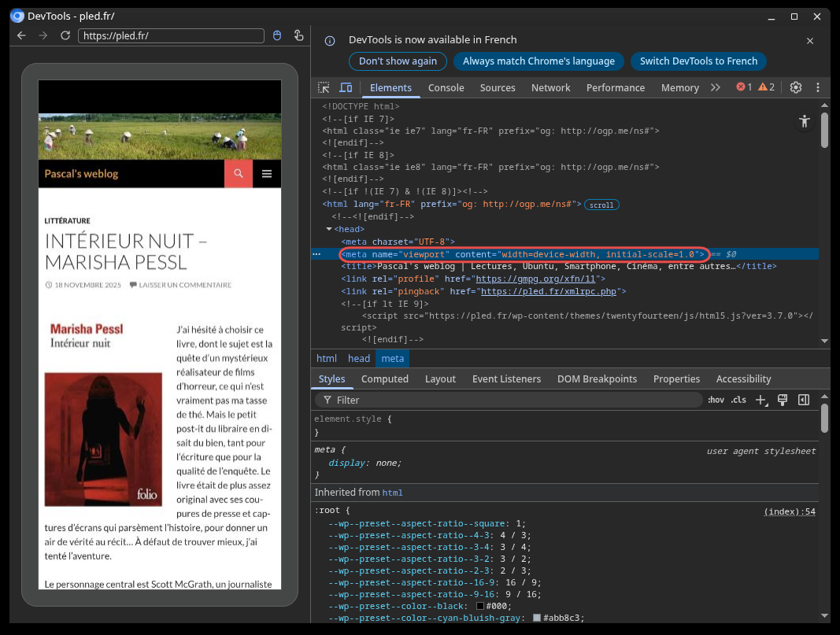The width and height of the screenshot is (840, 635).
Task: Open the Computed styles tab
Action: 384,378
